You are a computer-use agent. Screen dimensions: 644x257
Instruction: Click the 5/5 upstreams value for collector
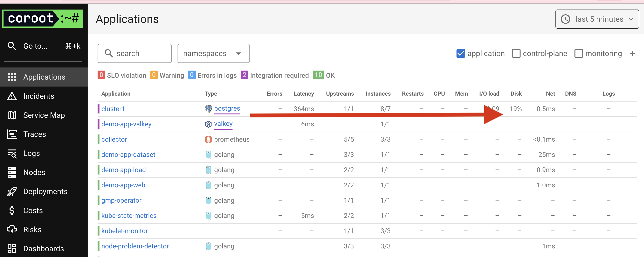349,139
